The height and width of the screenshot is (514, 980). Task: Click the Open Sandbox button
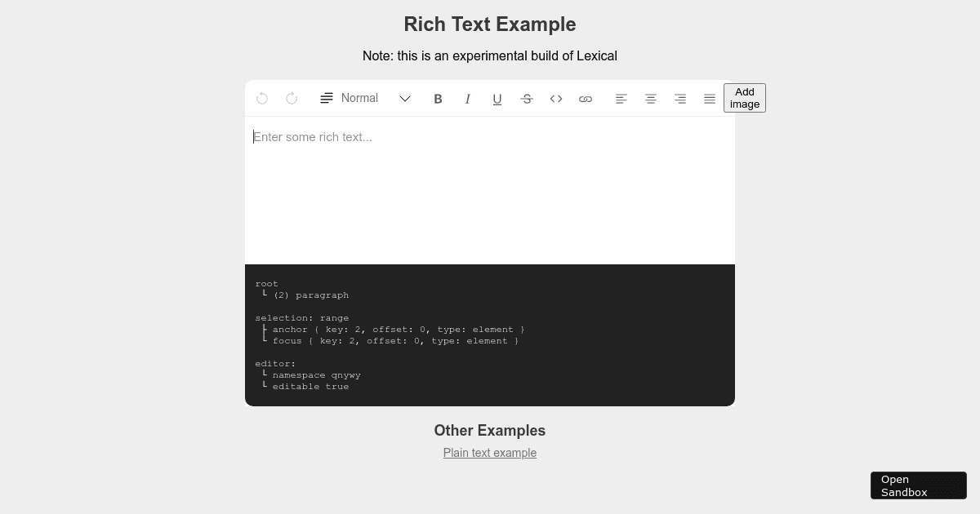coord(918,485)
